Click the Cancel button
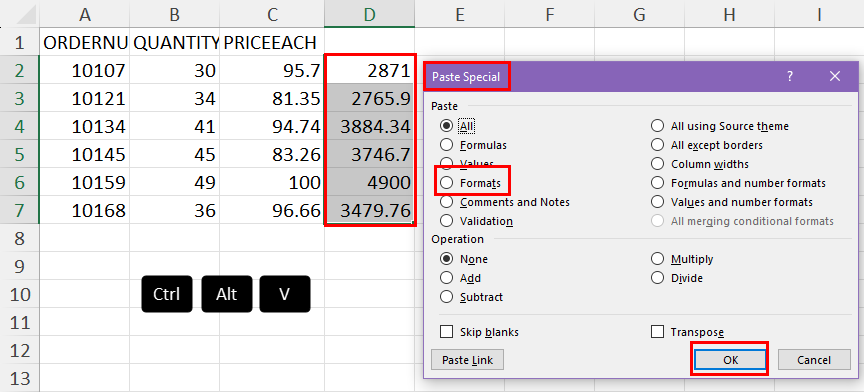The width and height of the screenshot is (864, 392). (814, 361)
